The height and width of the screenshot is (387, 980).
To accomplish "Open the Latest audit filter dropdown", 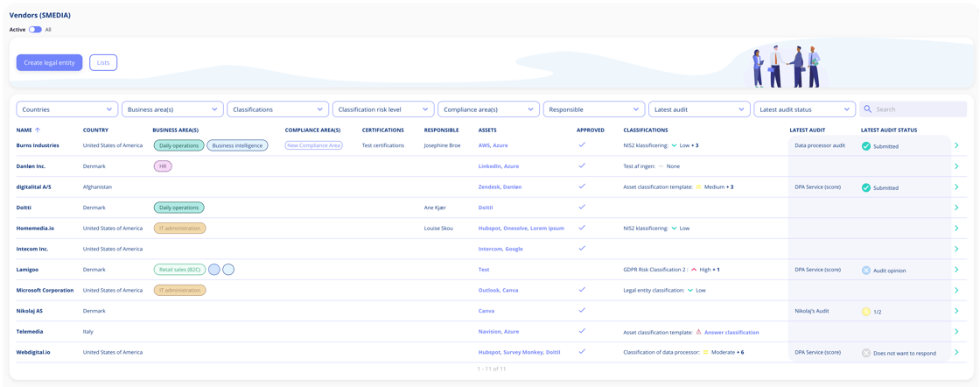I will tap(699, 109).
